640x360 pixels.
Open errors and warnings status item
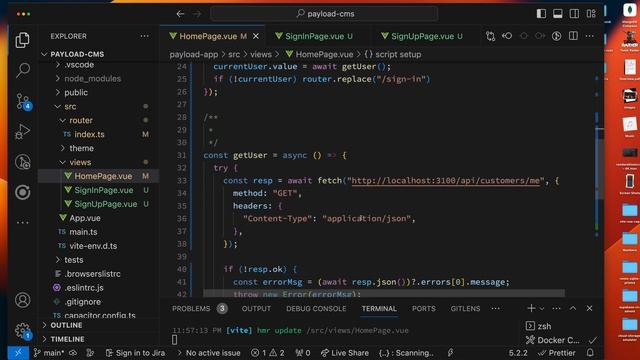268,353
